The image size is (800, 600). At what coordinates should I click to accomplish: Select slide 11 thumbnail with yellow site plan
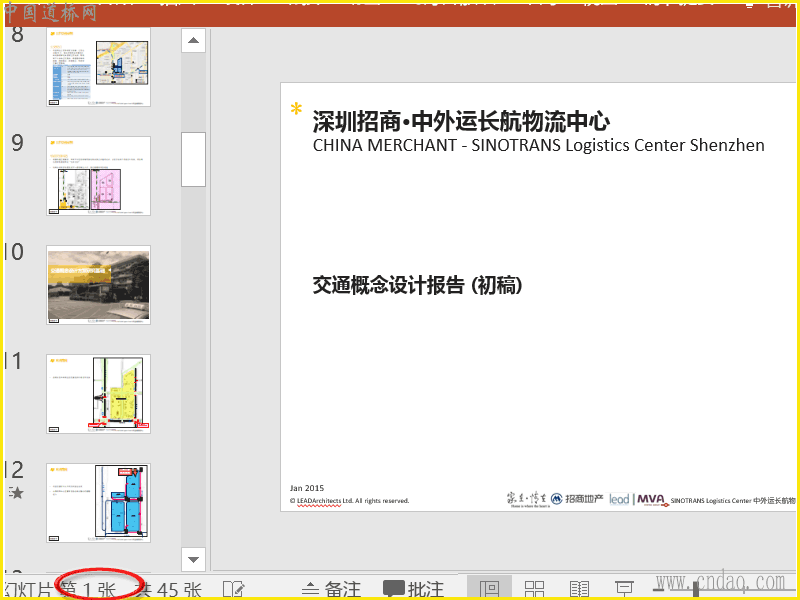98,394
